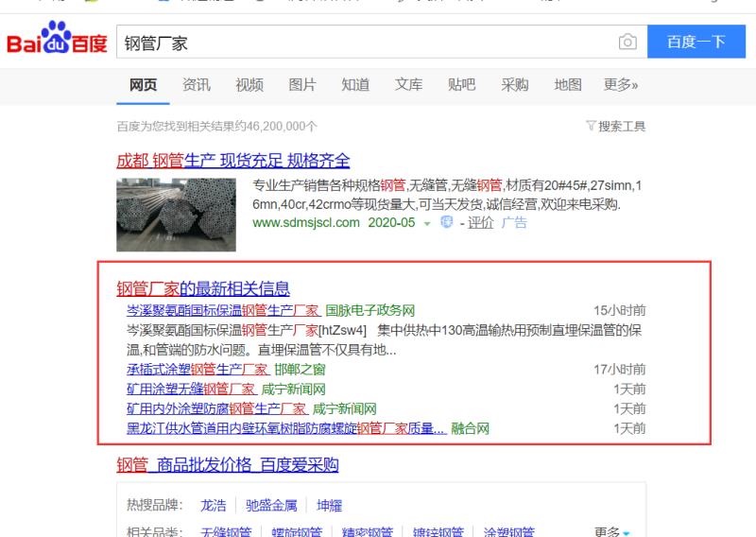Select hot brand 驰盛金属
The height and width of the screenshot is (537, 756).
[x=271, y=505]
